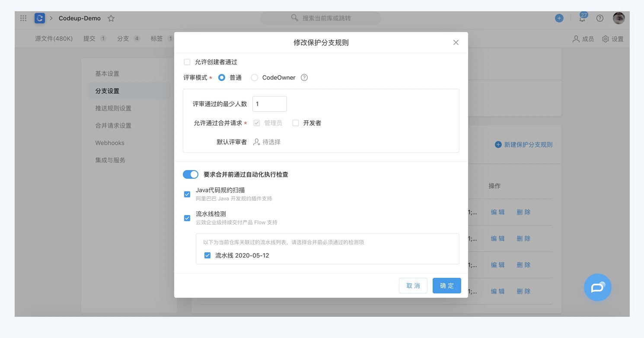Click the 成员 members icon
644x338 pixels.
pos(576,39)
